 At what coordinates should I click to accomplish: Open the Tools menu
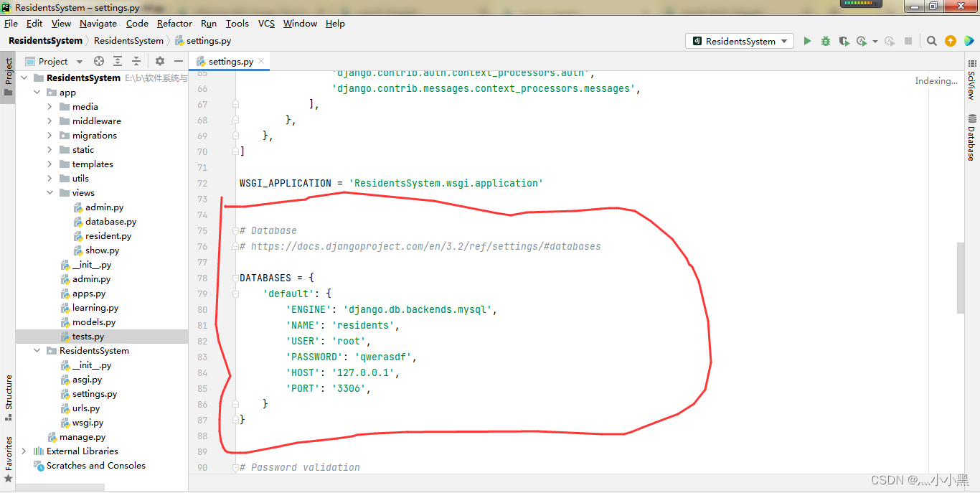point(237,23)
